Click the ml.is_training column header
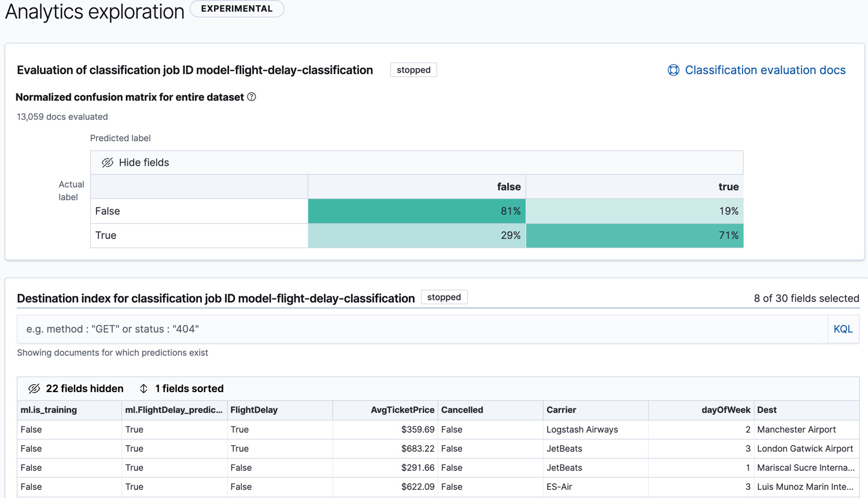 [49, 410]
